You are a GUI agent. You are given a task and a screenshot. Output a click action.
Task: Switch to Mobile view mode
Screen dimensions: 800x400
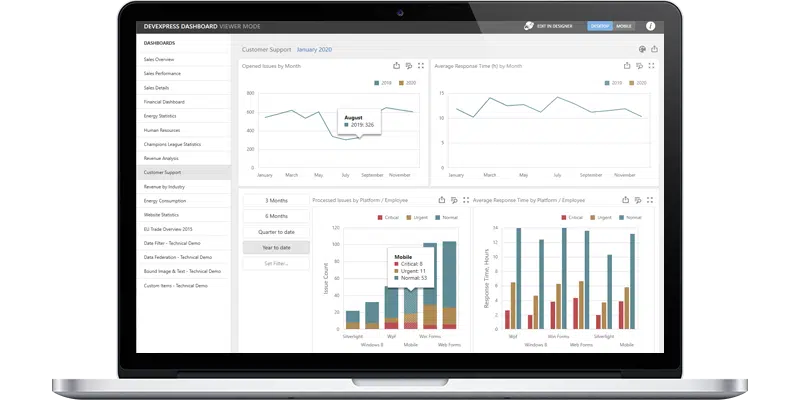[624, 26]
